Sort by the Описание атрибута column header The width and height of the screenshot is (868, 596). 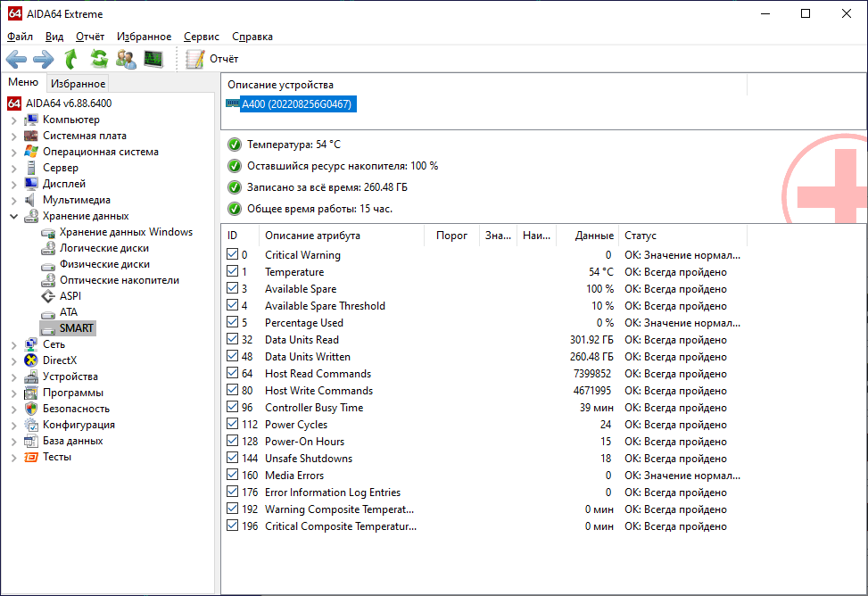click(x=341, y=236)
